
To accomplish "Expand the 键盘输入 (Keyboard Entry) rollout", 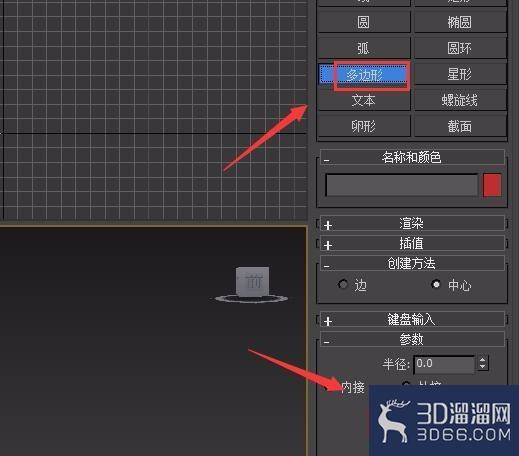I will coord(412,319).
